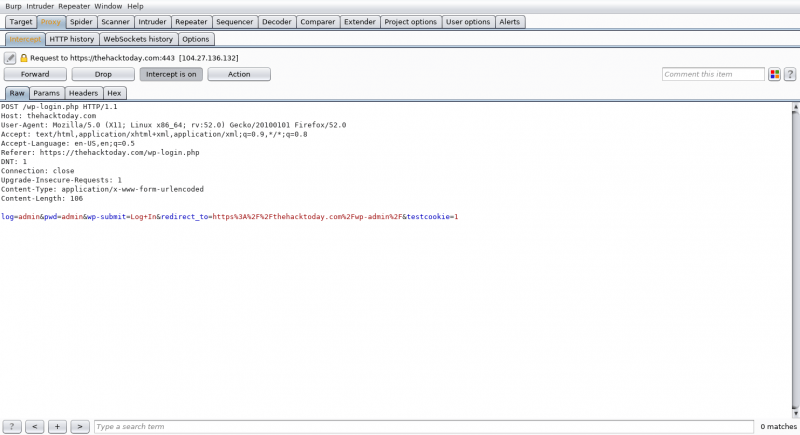Forward the intercepted request

(35, 74)
